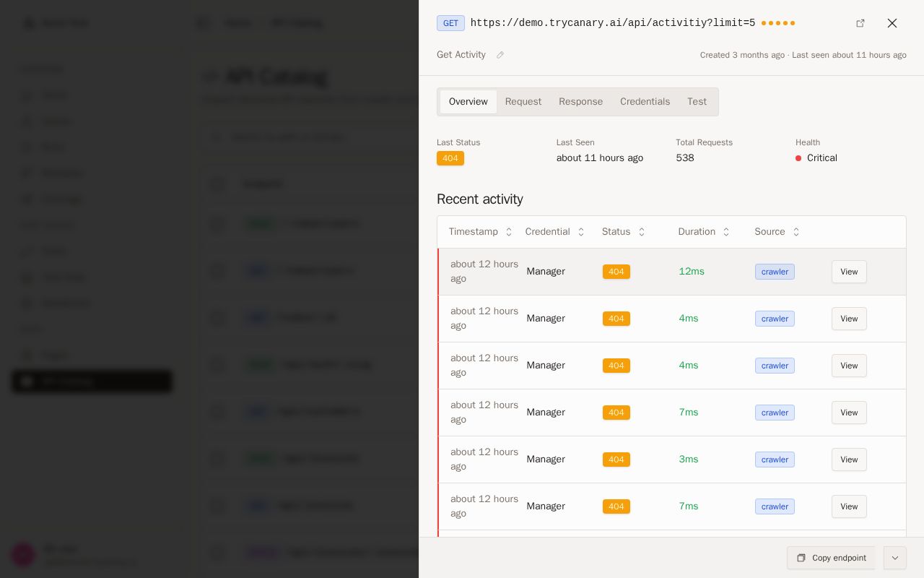Click the Copy endpoint button
Image resolution: width=924 pixels, height=578 pixels.
point(831,558)
